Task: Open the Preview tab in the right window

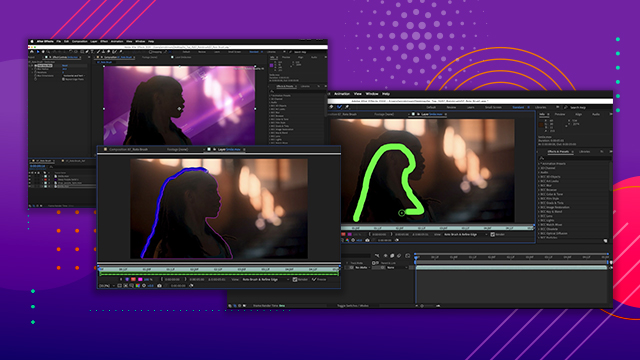Action: point(560,114)
